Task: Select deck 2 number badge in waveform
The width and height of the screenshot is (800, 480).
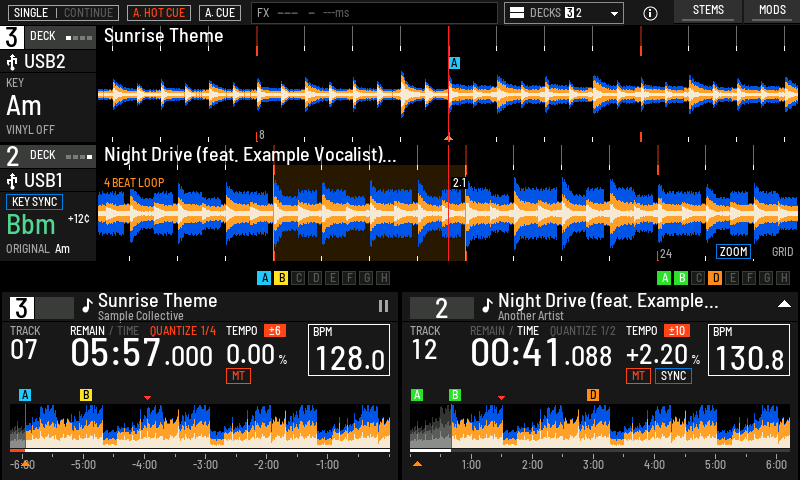Action: click(x=12, y=157)
